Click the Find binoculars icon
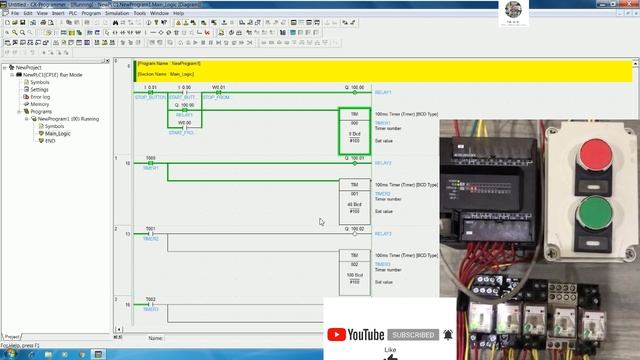This screenshot has height=360, width=640. [x=115, y=22]
